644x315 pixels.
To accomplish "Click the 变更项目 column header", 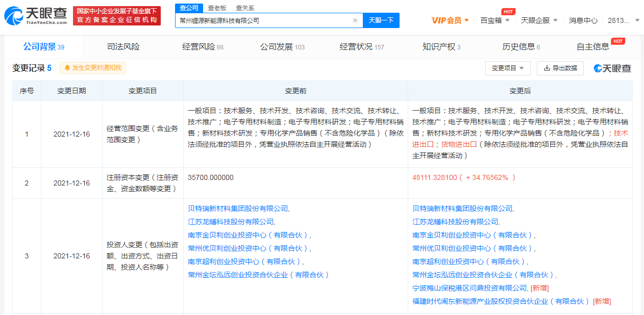I will (143, 91).
